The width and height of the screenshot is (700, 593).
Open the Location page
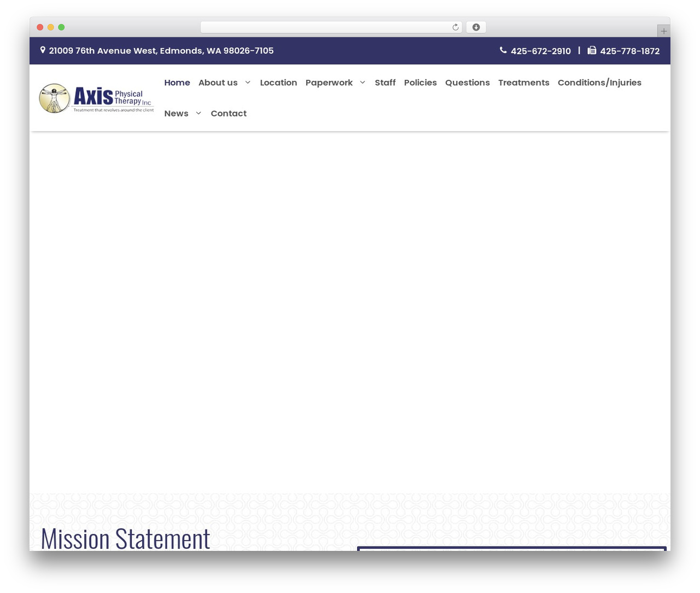coord(278,83)
